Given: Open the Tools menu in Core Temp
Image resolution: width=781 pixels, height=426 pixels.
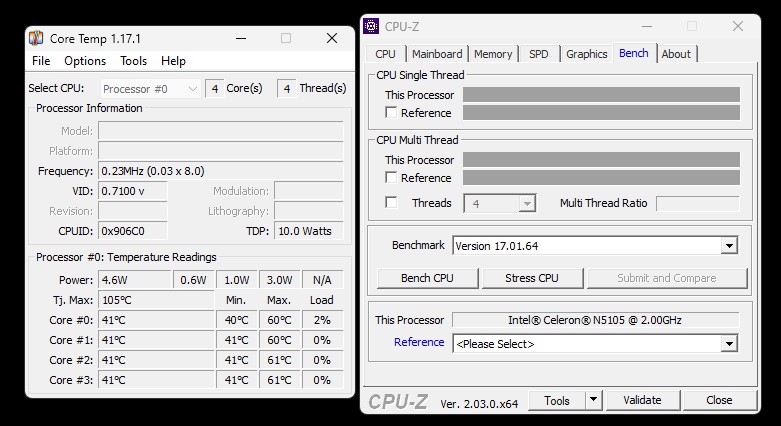Looking at the screenshot, I should pos(133,61).
